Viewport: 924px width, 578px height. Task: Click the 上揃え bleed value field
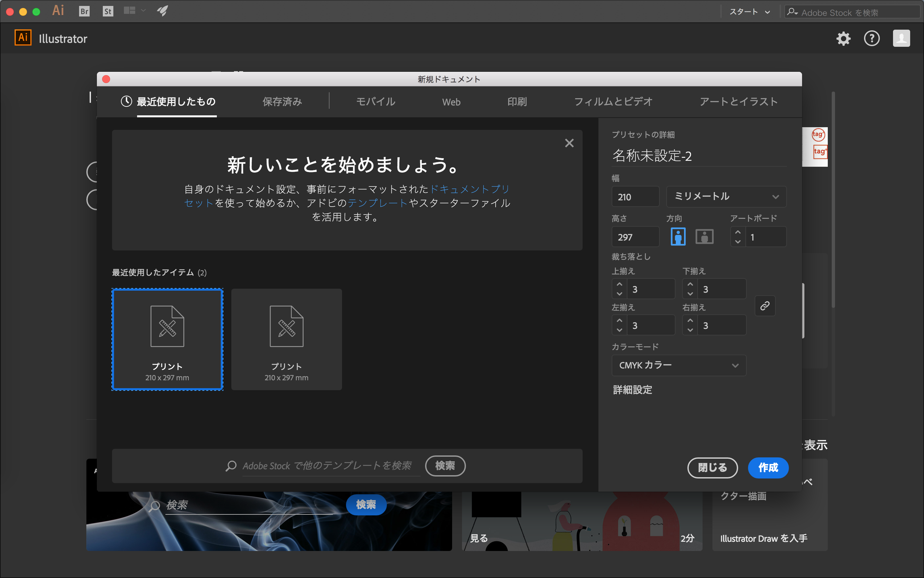651,289
